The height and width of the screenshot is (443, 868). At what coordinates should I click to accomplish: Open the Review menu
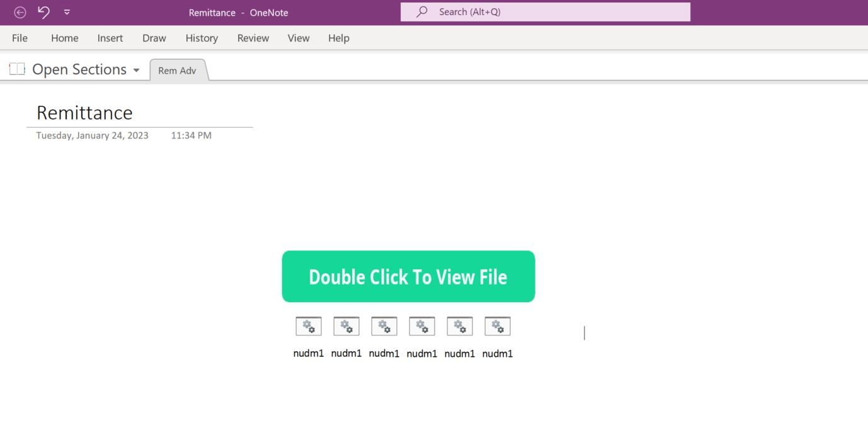pyautogui.click(x=253, y=38)
